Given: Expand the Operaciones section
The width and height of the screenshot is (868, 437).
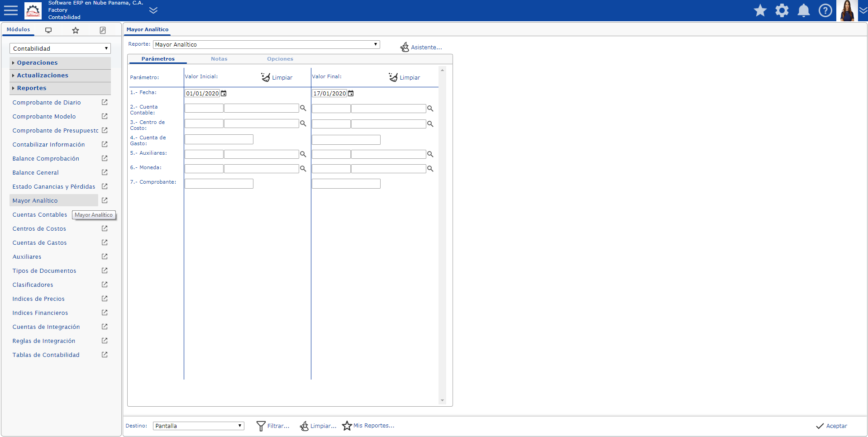Looking at the screenshot, I should pyautogui.click(x=60, y=63).
